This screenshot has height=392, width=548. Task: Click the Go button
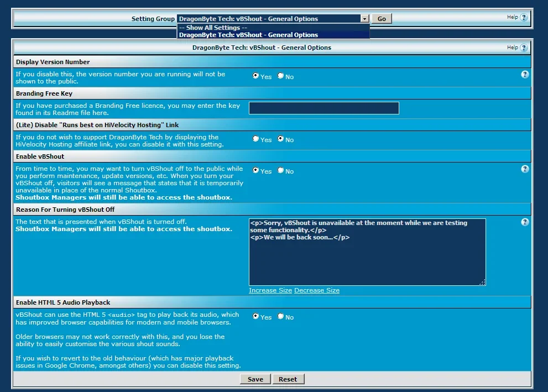pos(382,19)
